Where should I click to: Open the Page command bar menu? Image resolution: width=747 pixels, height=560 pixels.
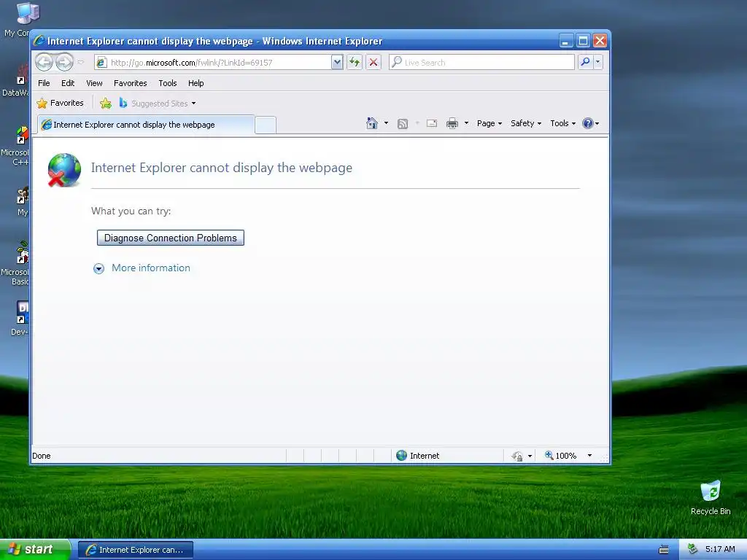[x=489, y=123]
